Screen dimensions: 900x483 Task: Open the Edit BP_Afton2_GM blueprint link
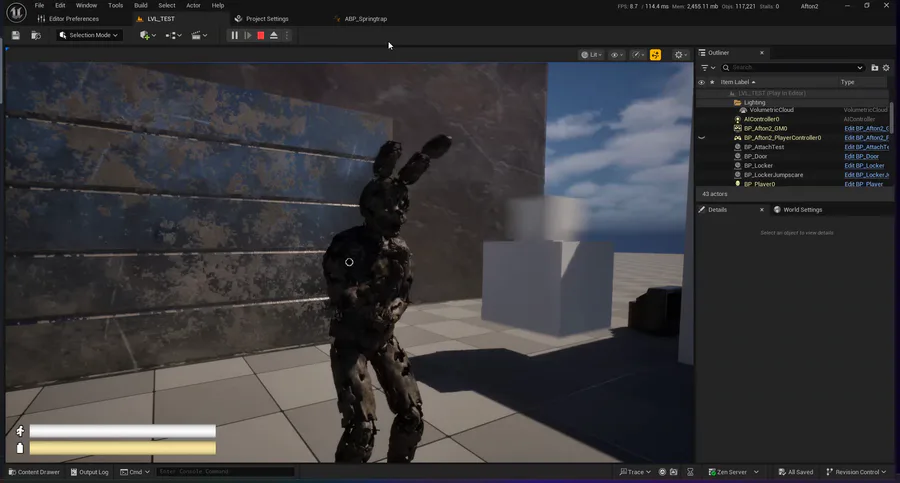(866, 129)
